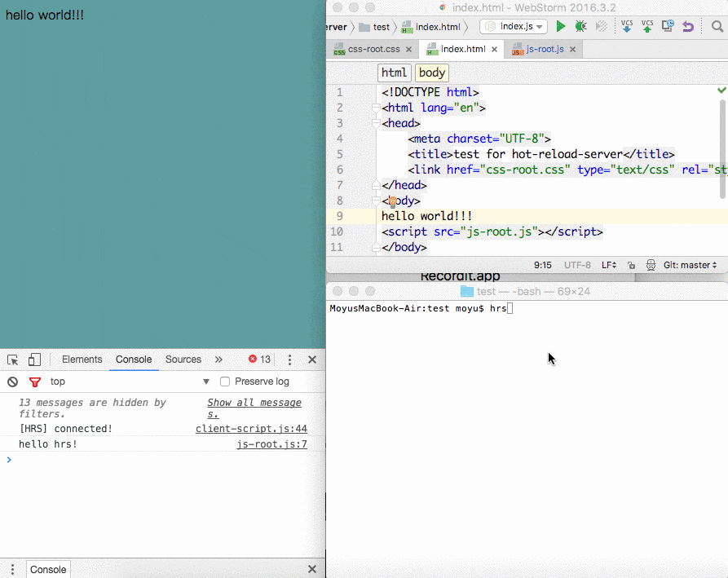This screenshot has width=728, height=578.
Task: Open the top execution context dropdown
Action: point(130,382)
